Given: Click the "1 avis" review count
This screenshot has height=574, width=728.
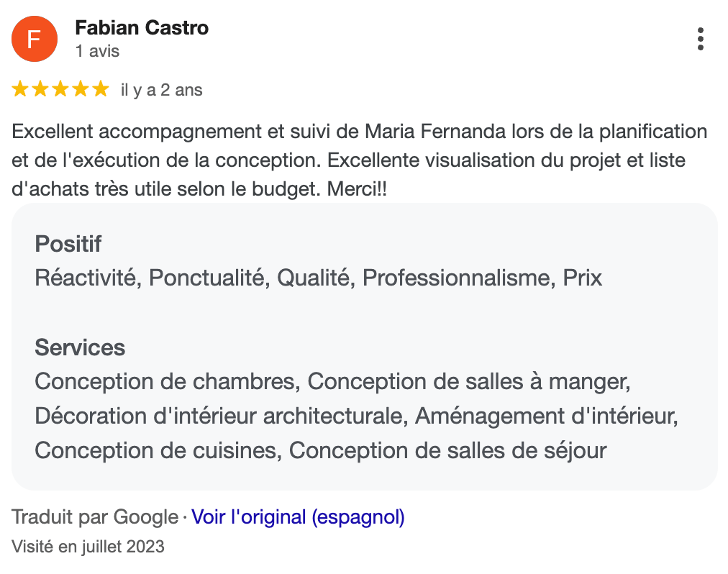Looking at the screenshot, I should click(97, 52).
